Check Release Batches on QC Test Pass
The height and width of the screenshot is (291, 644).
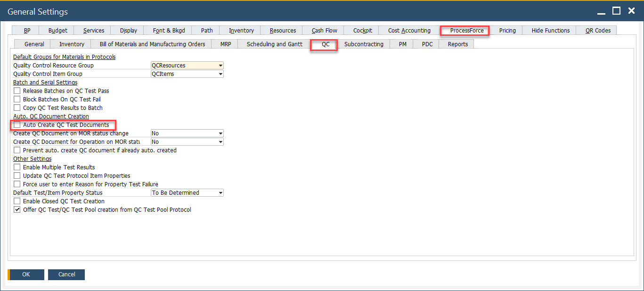(x=16, y=91)
